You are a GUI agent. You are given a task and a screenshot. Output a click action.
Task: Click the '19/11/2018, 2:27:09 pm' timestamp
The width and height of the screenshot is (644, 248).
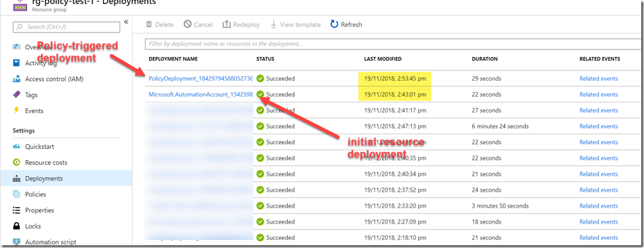[x=395, y=222]
